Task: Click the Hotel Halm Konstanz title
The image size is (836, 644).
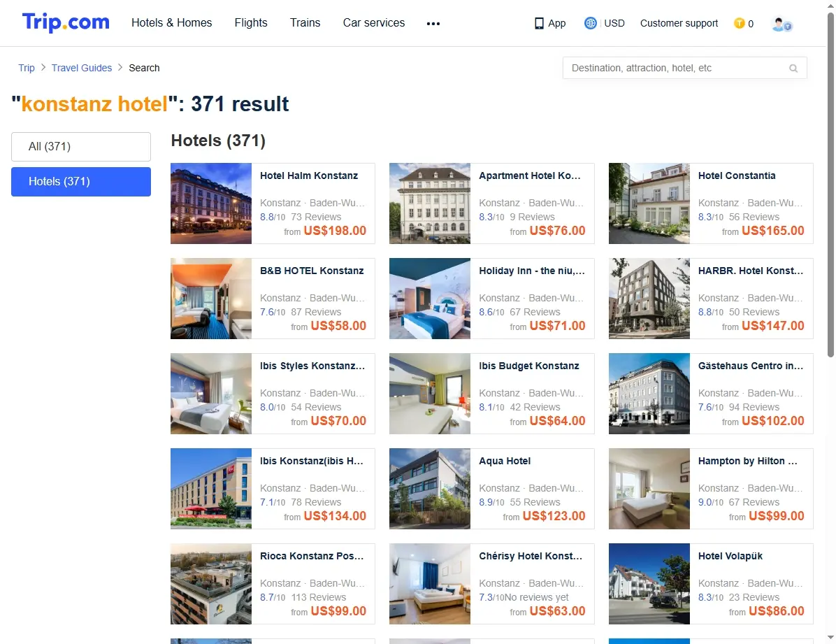Action: pos(309,176)
